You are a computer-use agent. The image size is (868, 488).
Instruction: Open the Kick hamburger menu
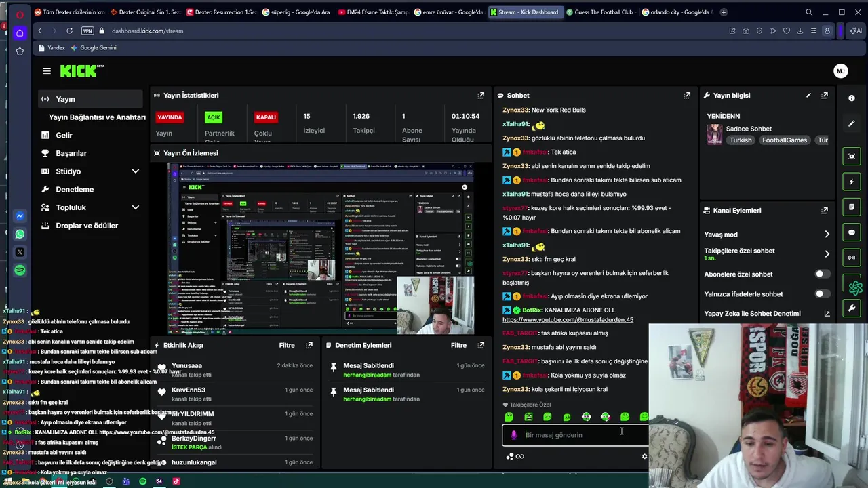coord(47,70)
